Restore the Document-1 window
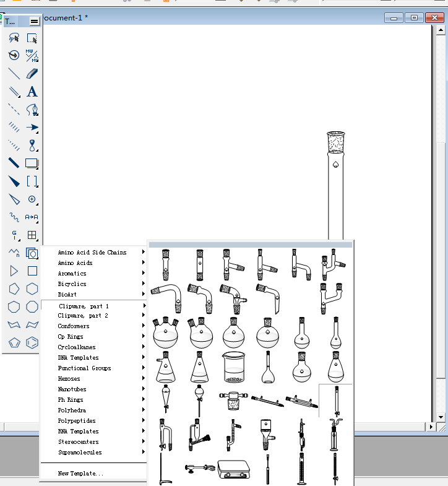The image size is (448, 486). pyautogui.click(x=414, y=18)
